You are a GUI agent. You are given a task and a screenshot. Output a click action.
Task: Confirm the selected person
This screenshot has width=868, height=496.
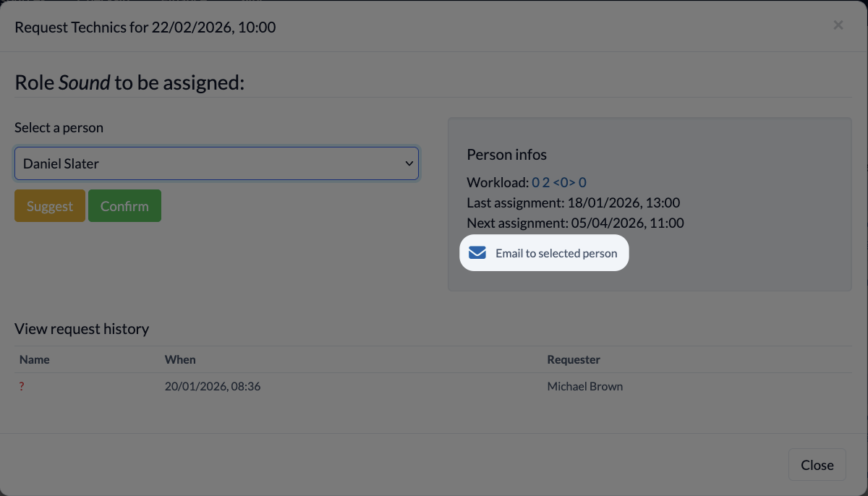coord(124,206)
